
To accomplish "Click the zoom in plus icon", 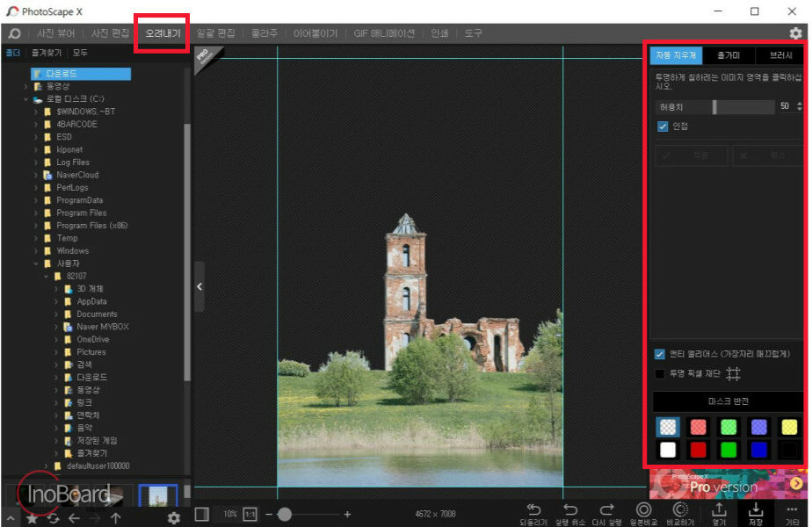I will (347, 514).
